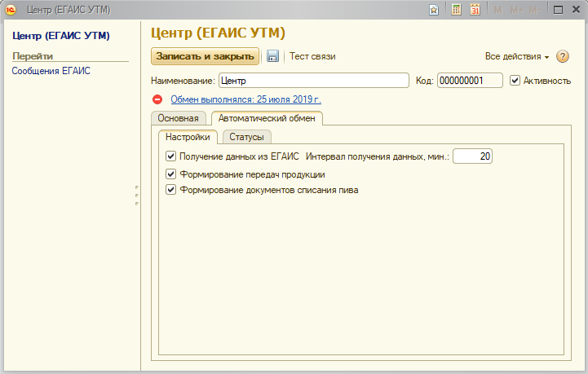
Task: Click the Код field with 000000001
Action: pyautogui.click(x=470, y=81)
